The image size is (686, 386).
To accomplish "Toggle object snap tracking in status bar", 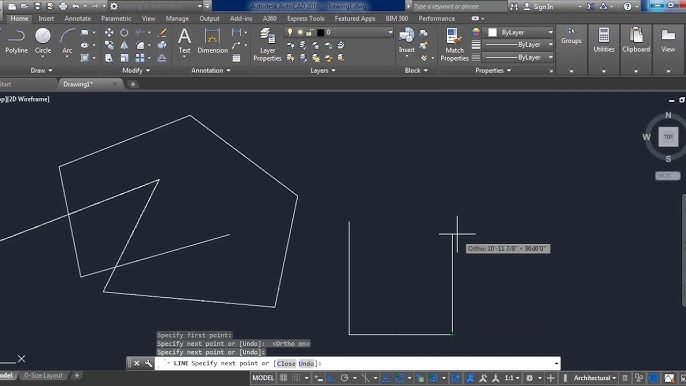I will click(x=386, y=378).
